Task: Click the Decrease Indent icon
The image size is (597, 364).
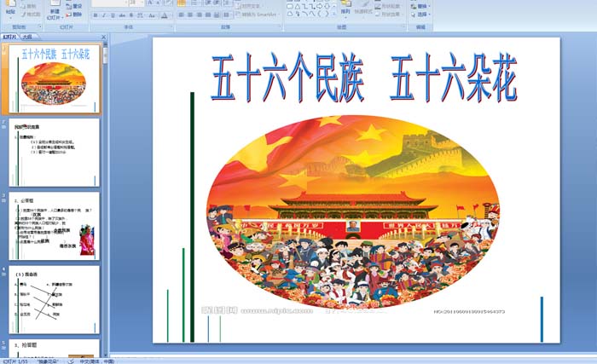Action: tap(208, 3)
